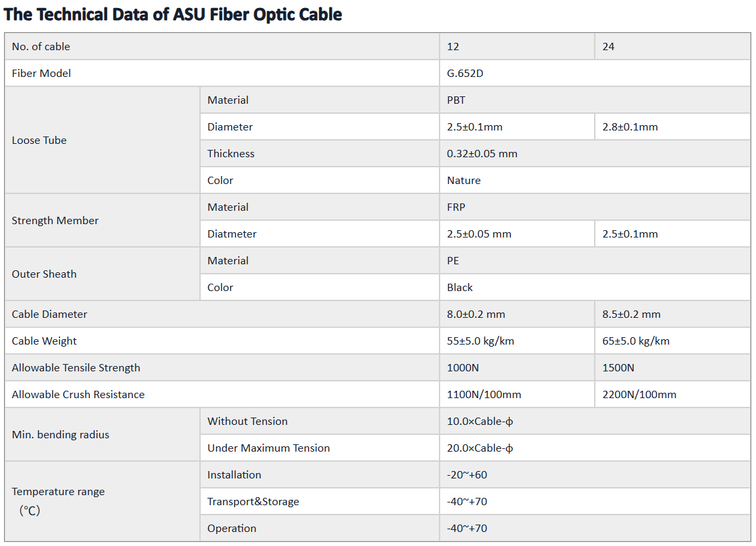The width and height of the screenshot is (756, 546).
Task: Click the 2.8±0.1mm diameter cell
Action: tap(672, 127)
